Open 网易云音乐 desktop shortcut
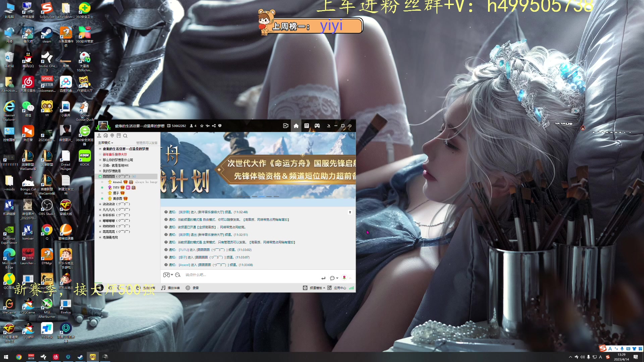The image size is (644, 362). pyautogui.click(x=28, y=84)
